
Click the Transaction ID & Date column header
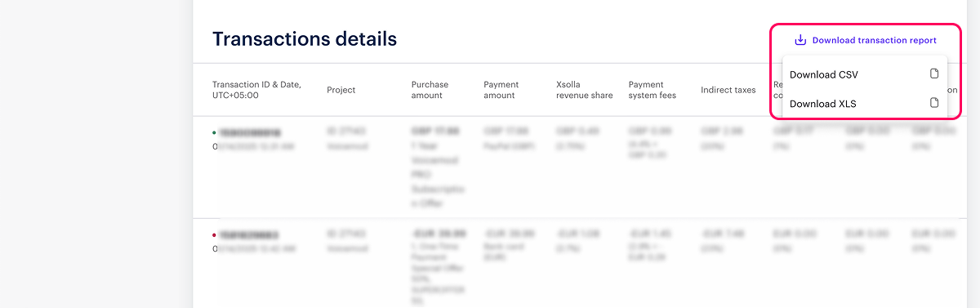(256, 90)
